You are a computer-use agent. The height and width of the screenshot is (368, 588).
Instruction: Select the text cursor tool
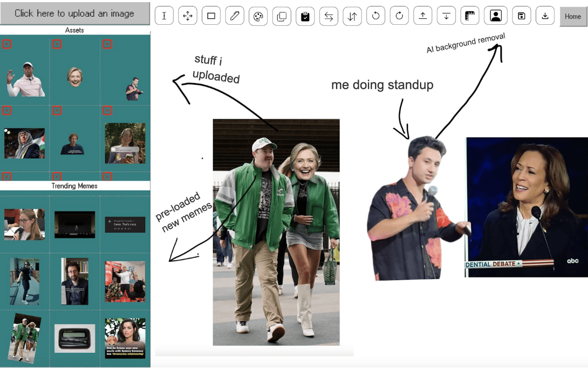(164, 16)
